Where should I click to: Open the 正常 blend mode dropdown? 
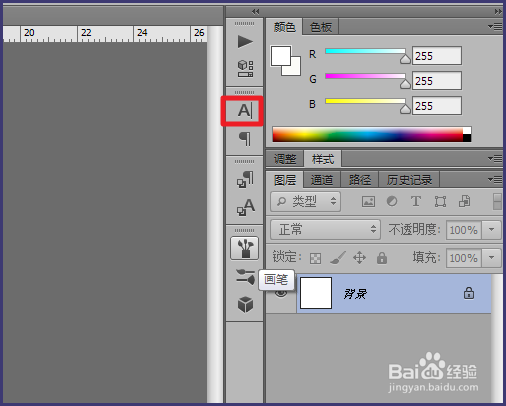(x=325, y=229)
